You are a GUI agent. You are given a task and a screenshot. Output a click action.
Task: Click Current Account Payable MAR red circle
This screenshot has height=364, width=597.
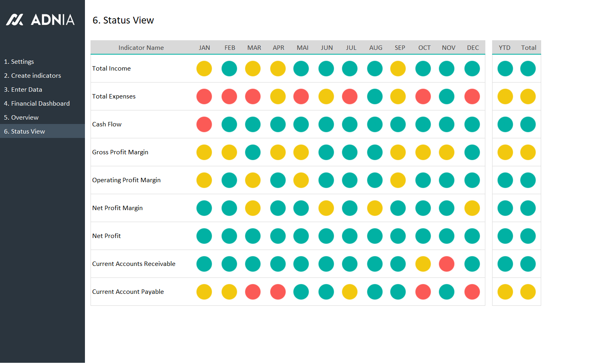coord(253,292)
